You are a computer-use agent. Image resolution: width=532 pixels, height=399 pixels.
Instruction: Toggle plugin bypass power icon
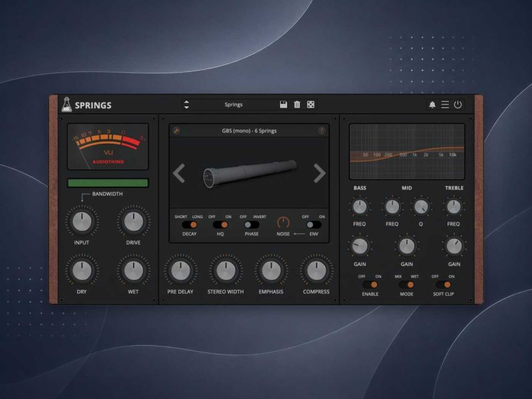(x=458, y=104)
